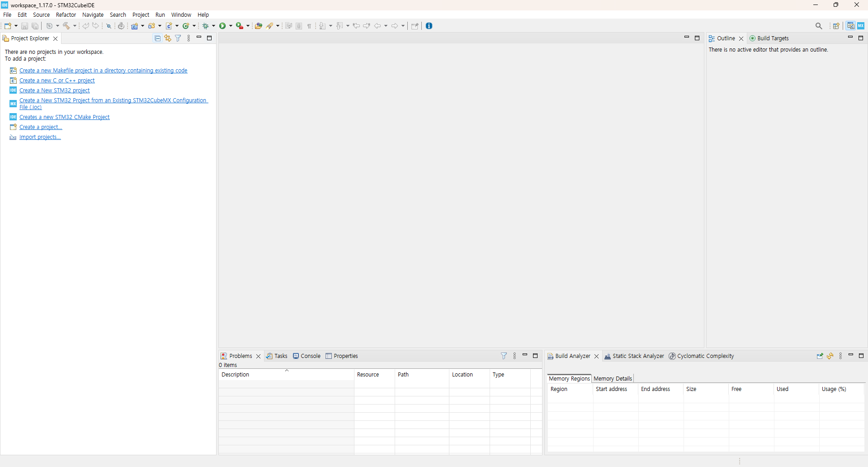
Task: Click 'Create a New STM32 project' link
Action: pos(55,91)
